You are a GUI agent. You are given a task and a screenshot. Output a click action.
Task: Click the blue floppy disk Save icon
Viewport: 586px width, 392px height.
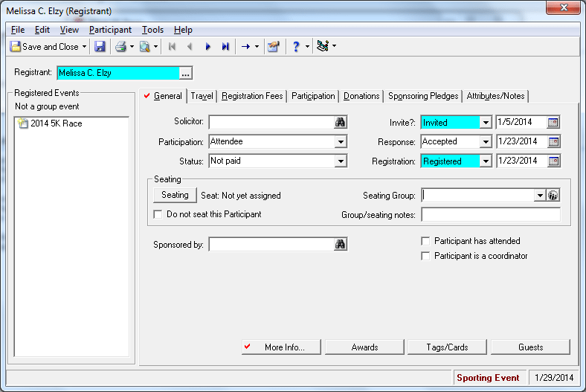coord(100,47)
